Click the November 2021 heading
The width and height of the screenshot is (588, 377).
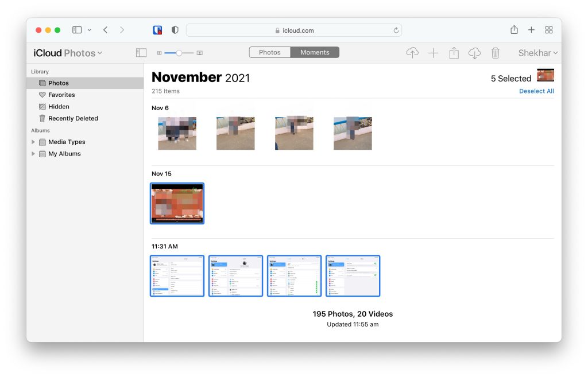(200, 77)
